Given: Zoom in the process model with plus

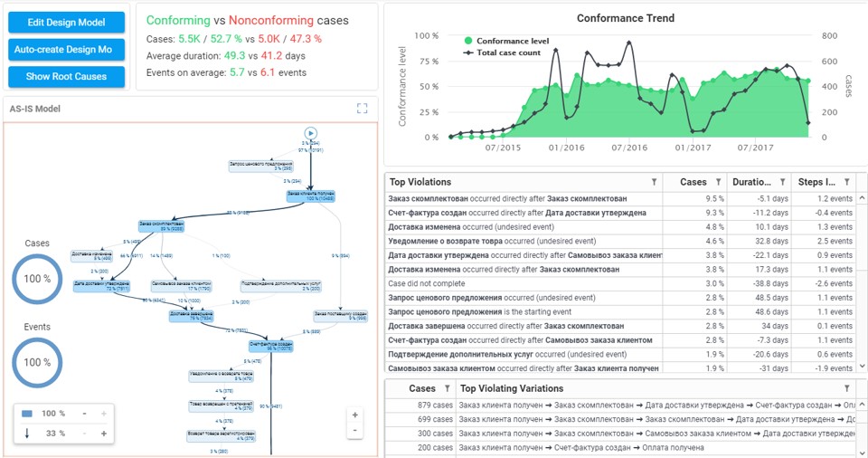Looking at the screenshot, I should [354, 415].
